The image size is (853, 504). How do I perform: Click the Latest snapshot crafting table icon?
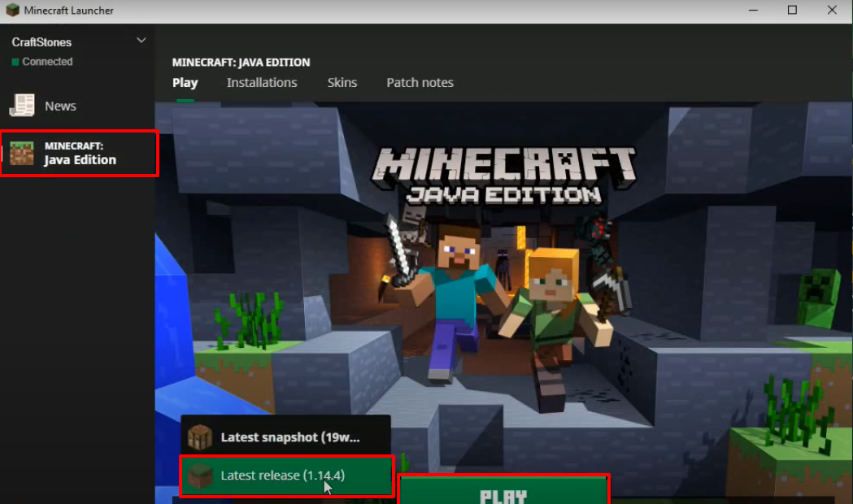tap(200, 437)
